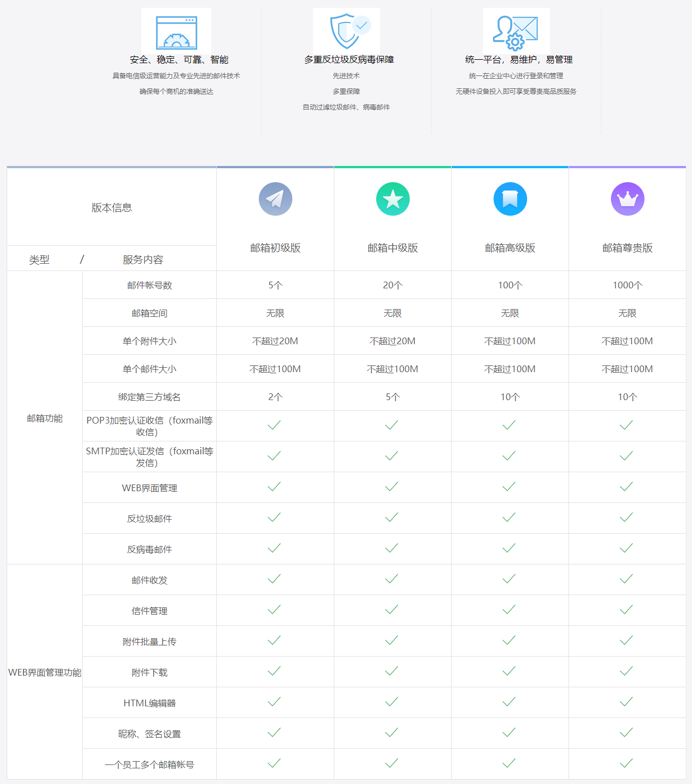This screenshot has width=692, height=784.
Task: Click the 一个员工多个邮箱帐号 row label
Action: 149,765
